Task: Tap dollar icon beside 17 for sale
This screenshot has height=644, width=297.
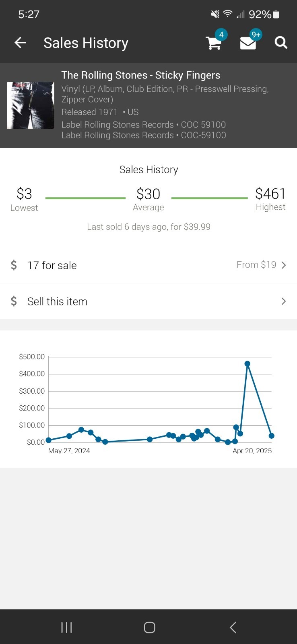Action: (14, 265)
